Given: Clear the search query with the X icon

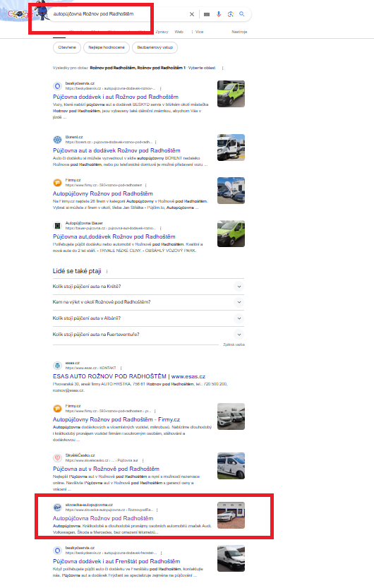Looking at the screenshot, I should click(x=191, y=14).
